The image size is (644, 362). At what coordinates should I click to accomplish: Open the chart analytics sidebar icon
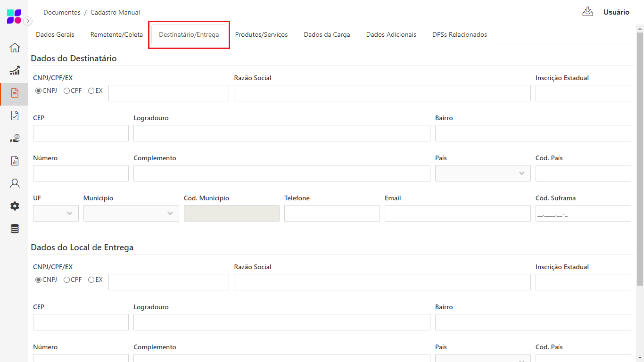point(15,71)
